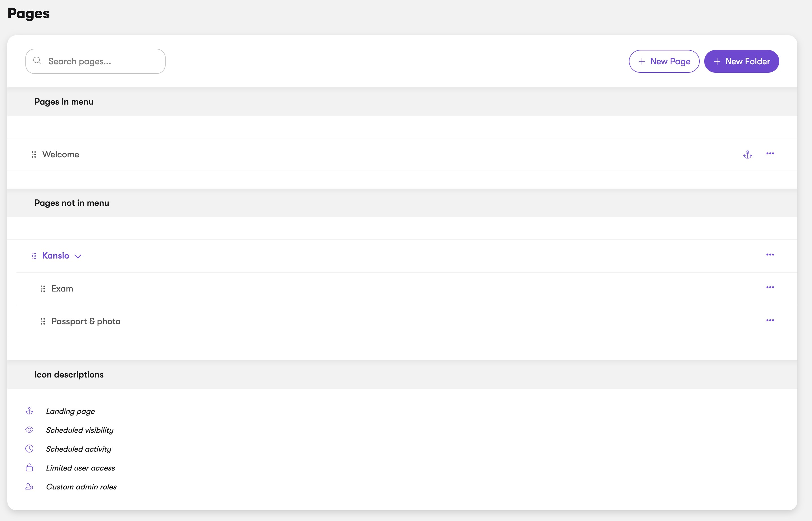The width and height of the screenshot is (812, 521).
Task: Click the drag handle beside Passport & photo
Action: (43, 321)
